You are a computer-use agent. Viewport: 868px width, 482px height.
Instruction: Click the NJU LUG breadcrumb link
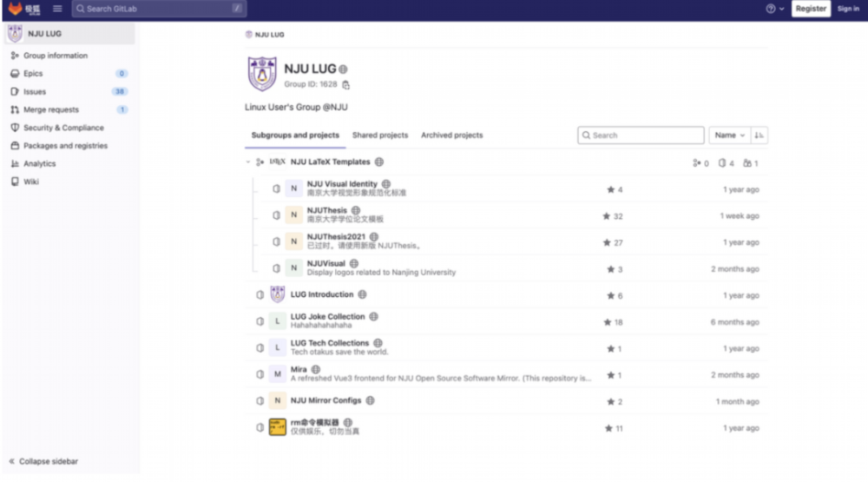(x=270, y=35)
